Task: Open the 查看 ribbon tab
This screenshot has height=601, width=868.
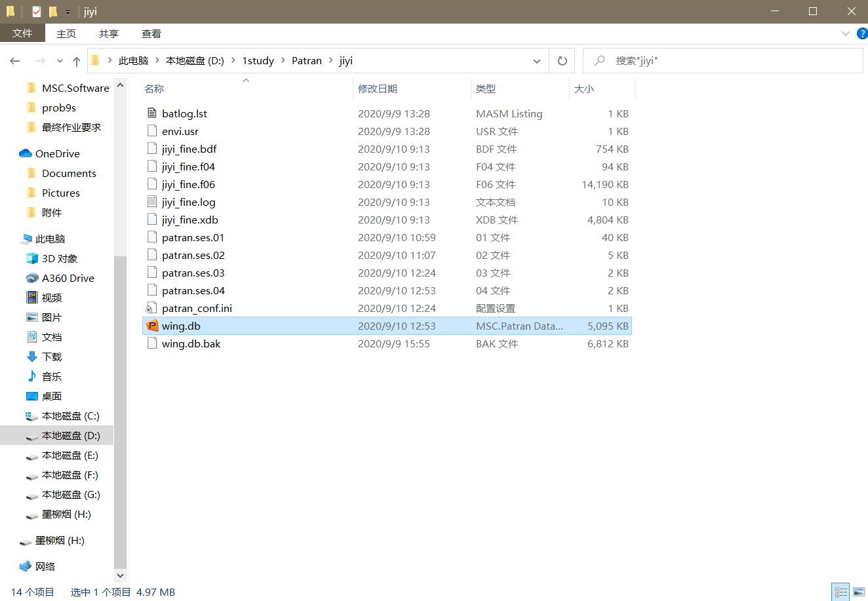Action: click(151, 33)
